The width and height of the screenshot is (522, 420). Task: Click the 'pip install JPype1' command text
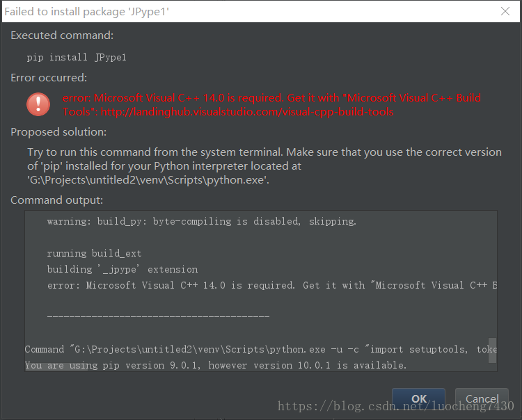click(77, 57)
